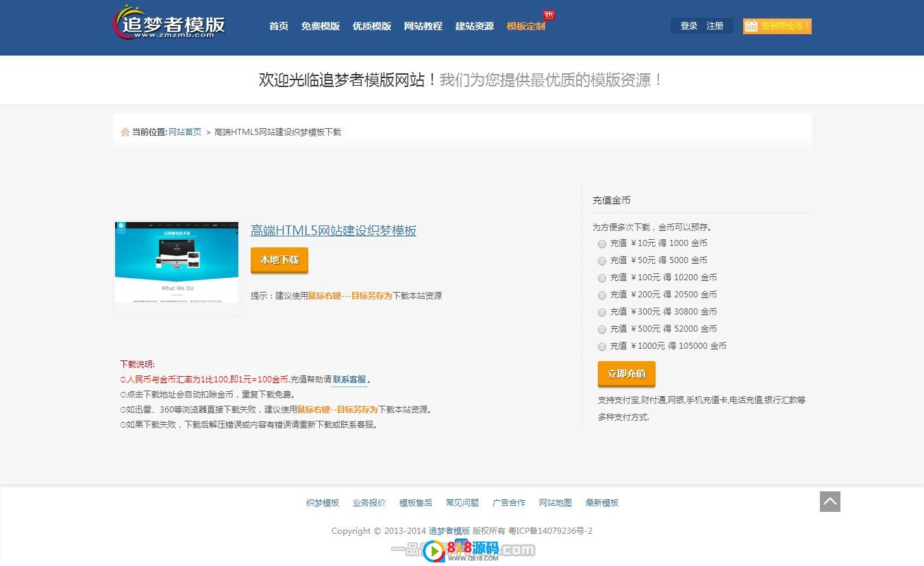Open the 免费模版 menu item

[321, 26]
